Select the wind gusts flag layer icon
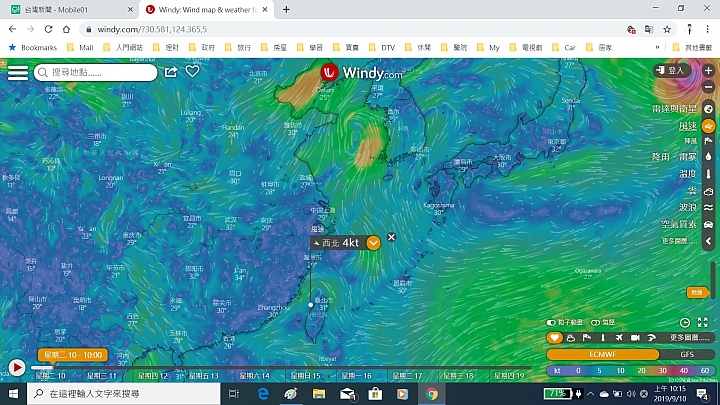The image size is (720, 405). [709, 141]
